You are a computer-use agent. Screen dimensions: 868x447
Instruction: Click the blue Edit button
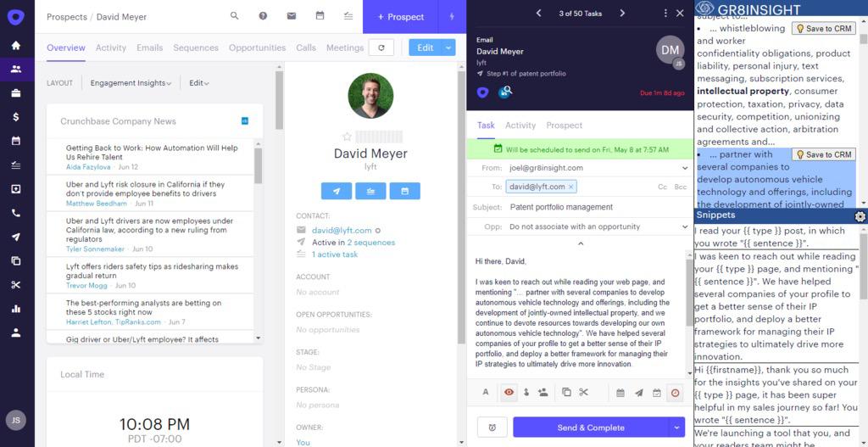(x=426, y=47)
